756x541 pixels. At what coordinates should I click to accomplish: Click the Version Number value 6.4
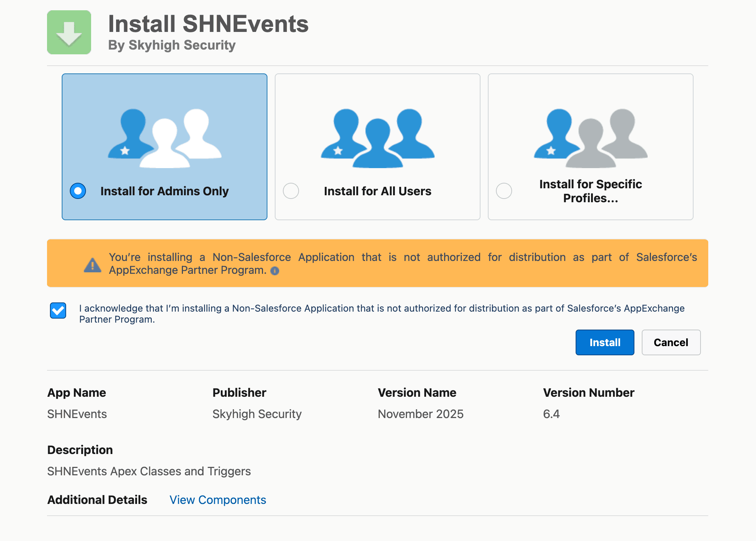coord(551,414)
